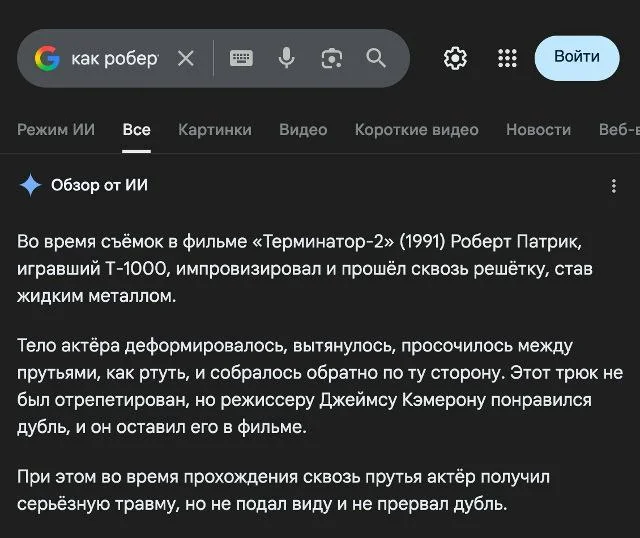Click the Google logo in search bar
The height and width of the screenshot is (538, 640).
47,58
